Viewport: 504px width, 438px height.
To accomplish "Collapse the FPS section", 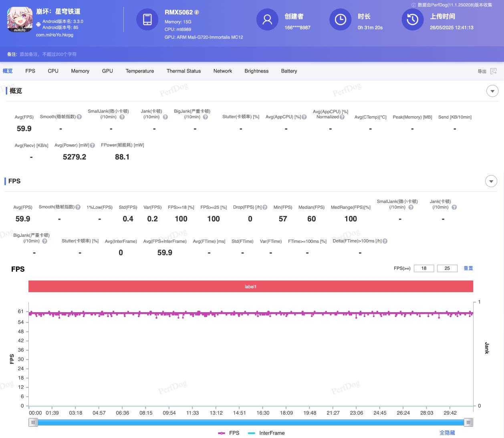I will point(491,181).
